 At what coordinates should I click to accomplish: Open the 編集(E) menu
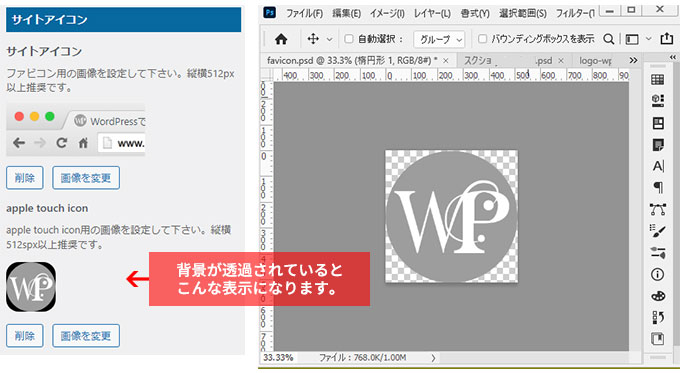pos(347,13)
